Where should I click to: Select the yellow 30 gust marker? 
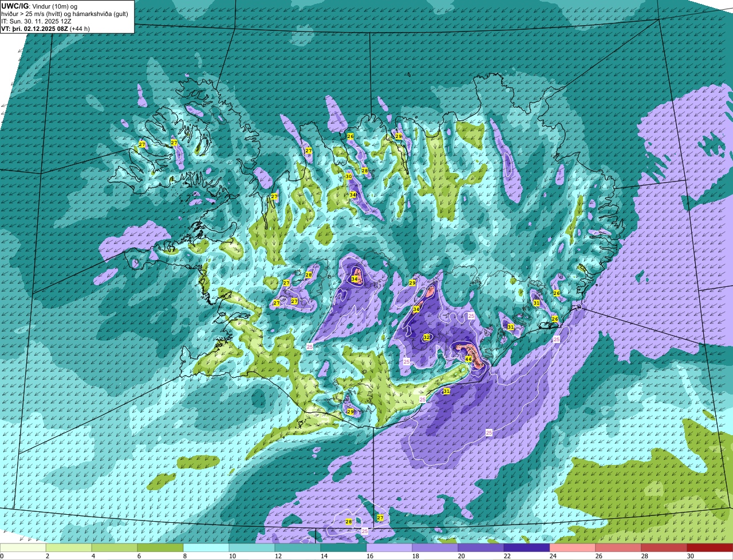[x=349, y=176]
